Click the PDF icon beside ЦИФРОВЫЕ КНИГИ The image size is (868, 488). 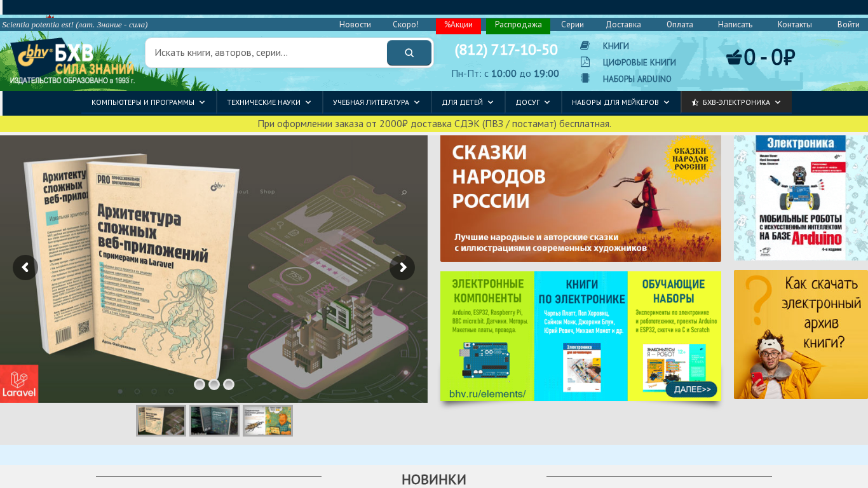click(x=585, y=62)
